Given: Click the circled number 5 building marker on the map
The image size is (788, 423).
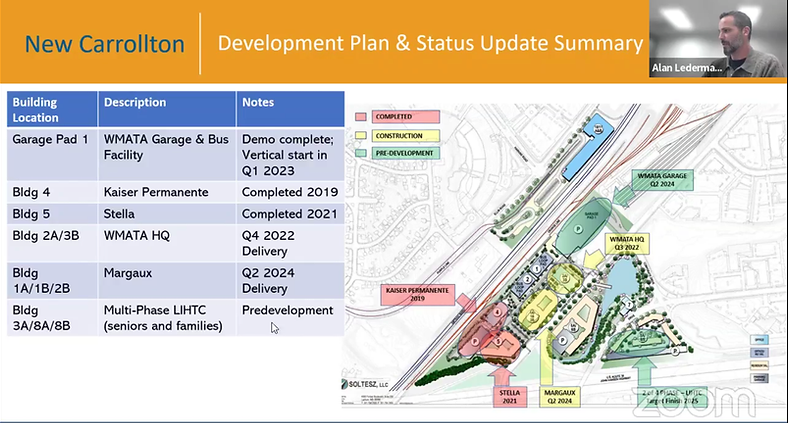Looking at the screenshot, I should (x=498, y=342).
